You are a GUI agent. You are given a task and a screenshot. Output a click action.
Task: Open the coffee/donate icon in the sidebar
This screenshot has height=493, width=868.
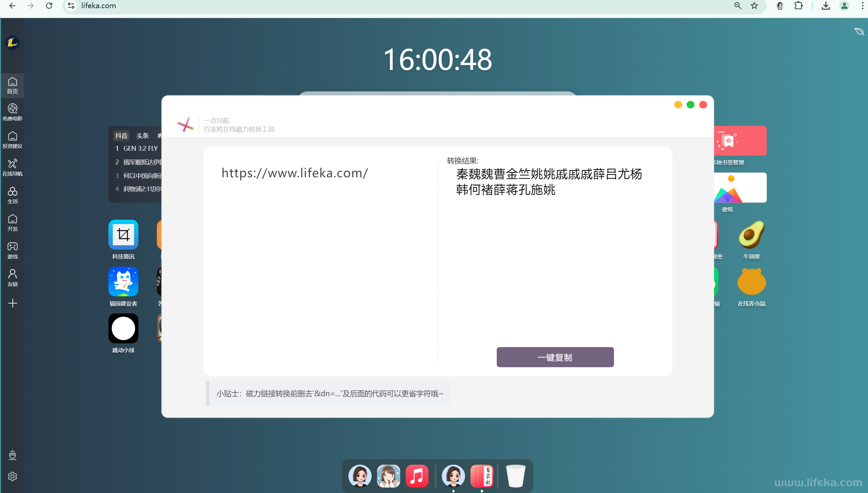tap(13, 455)
